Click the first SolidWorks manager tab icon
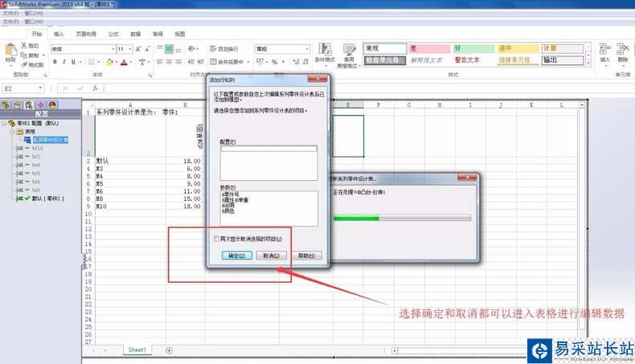 click(6, 105)
